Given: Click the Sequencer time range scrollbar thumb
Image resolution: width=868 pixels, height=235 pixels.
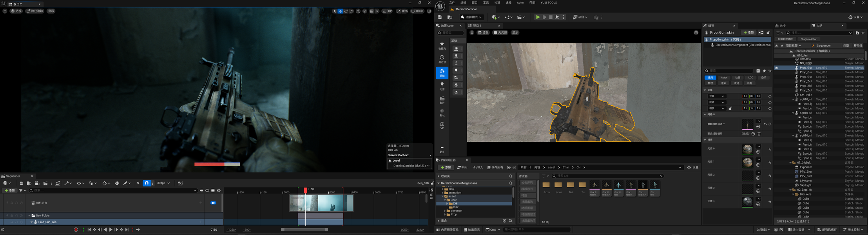Looking at the screenshot, I should point(304,230).
